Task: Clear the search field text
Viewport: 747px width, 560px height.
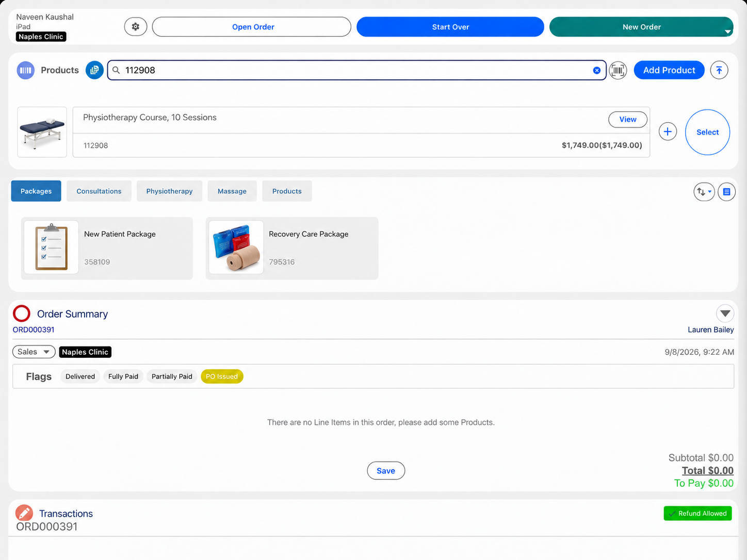Action: tap(596, 70)
